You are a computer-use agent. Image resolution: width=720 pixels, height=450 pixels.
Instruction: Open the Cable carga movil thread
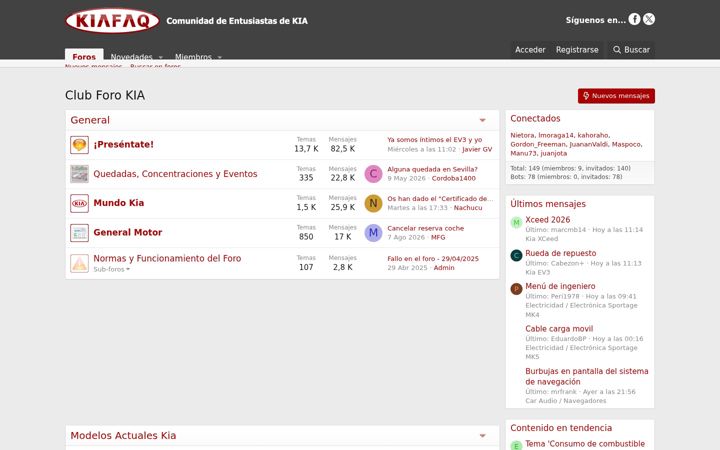pyautogui.click(x=559, y=329)
